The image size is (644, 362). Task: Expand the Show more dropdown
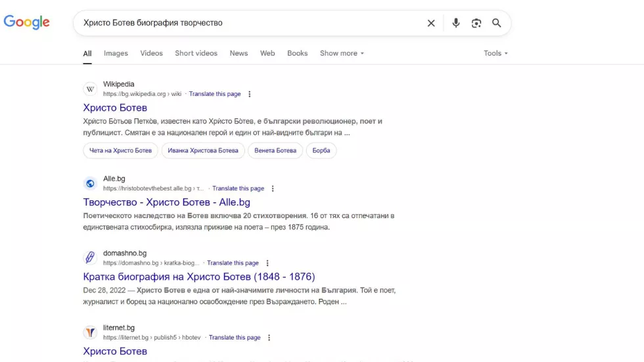click(342, 53)
